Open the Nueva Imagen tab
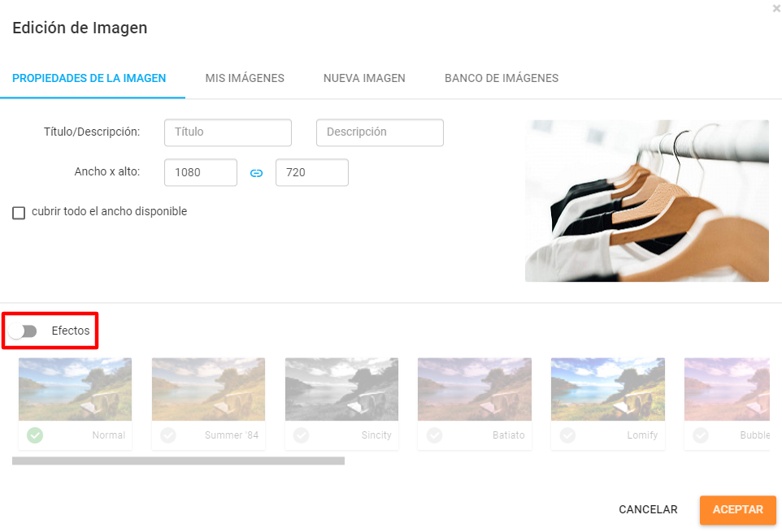 364,79
